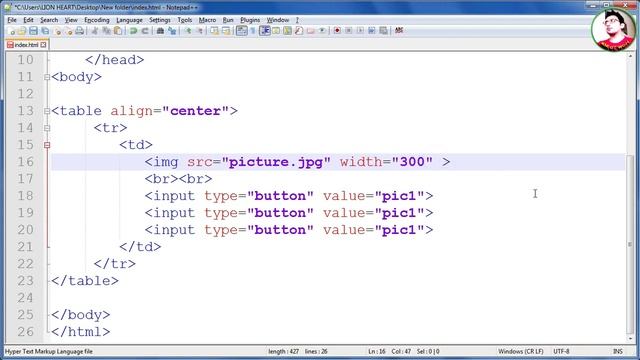Open the Macro menu

pyautogui.click(x=207, y=20)
